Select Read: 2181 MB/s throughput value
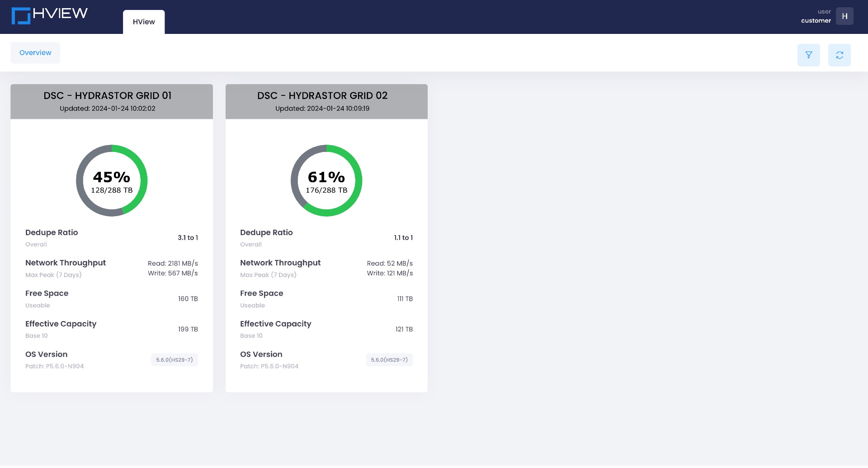Screen dimensions: 868x468 (173, 264)
